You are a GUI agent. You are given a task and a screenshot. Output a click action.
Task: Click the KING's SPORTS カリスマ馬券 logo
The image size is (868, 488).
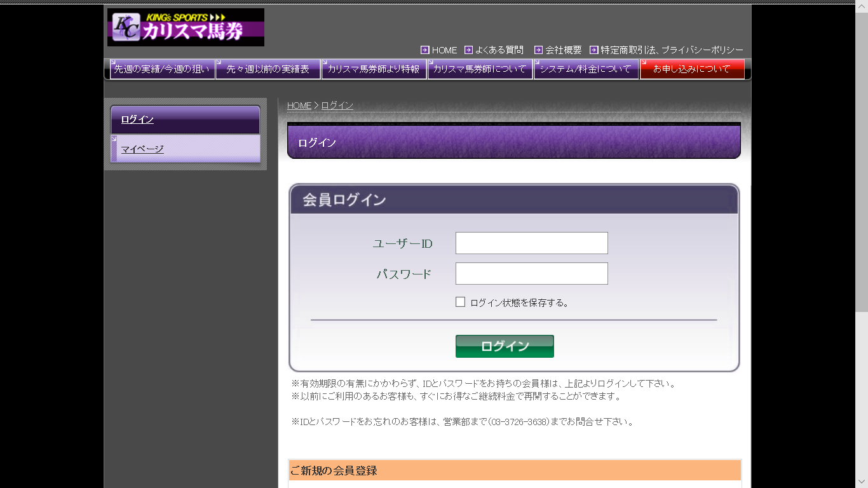click(186, 27)
